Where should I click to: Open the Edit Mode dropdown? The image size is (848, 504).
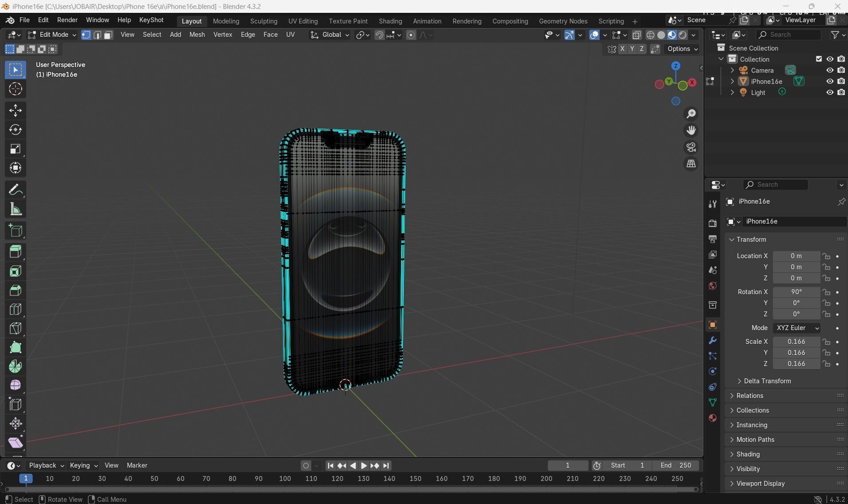(x=51, y=35)
